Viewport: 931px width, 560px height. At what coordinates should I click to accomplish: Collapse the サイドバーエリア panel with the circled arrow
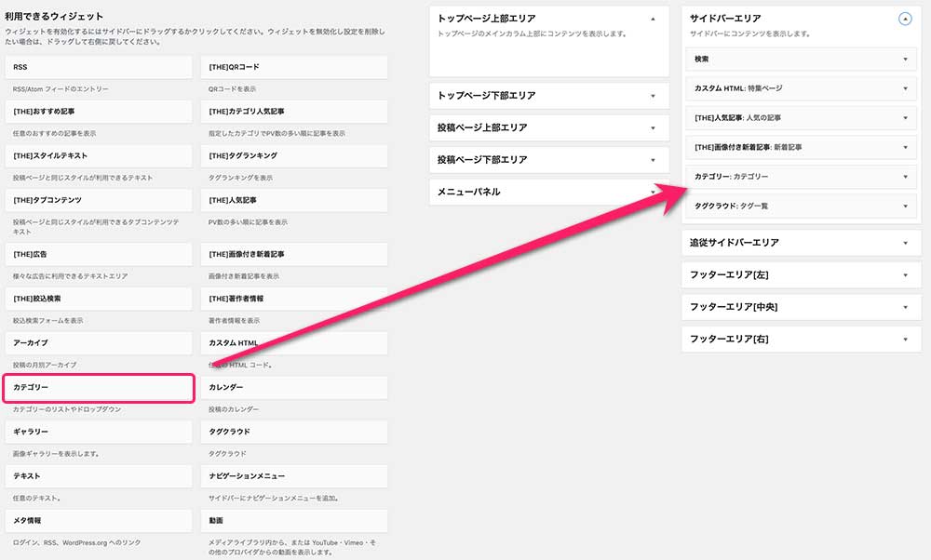pos(904,19)
